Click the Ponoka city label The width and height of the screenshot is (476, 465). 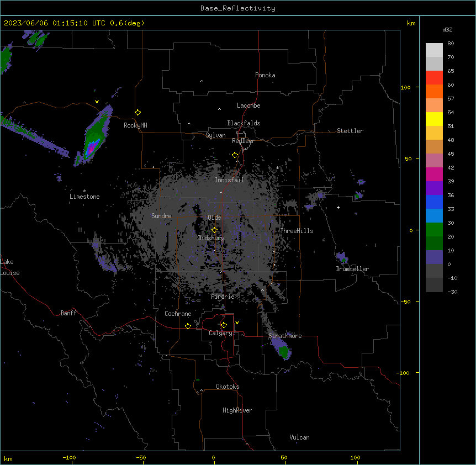point(265,75)
